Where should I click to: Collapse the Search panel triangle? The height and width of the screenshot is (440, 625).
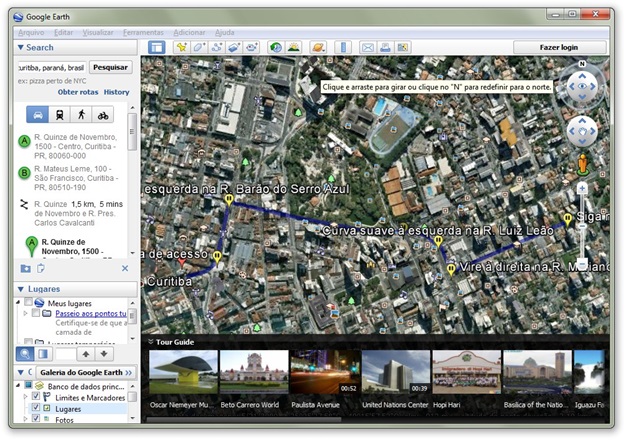point(20,47)
